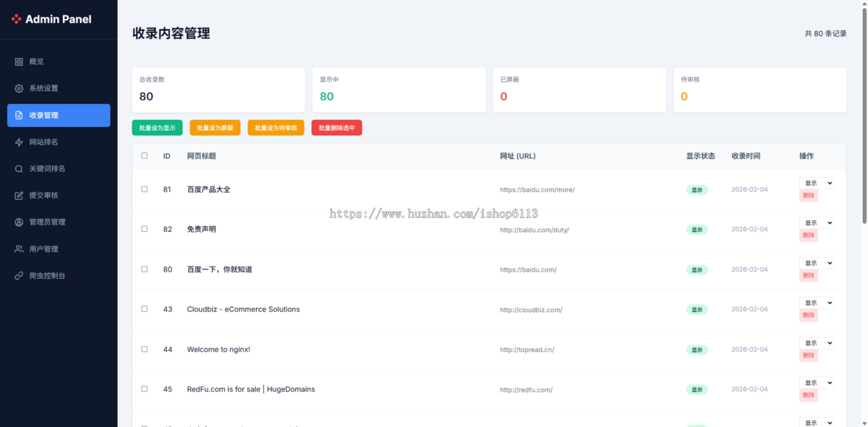Open the 显示 dropdown for 免责声明 row
868x427 pixels.
[817, 223]
